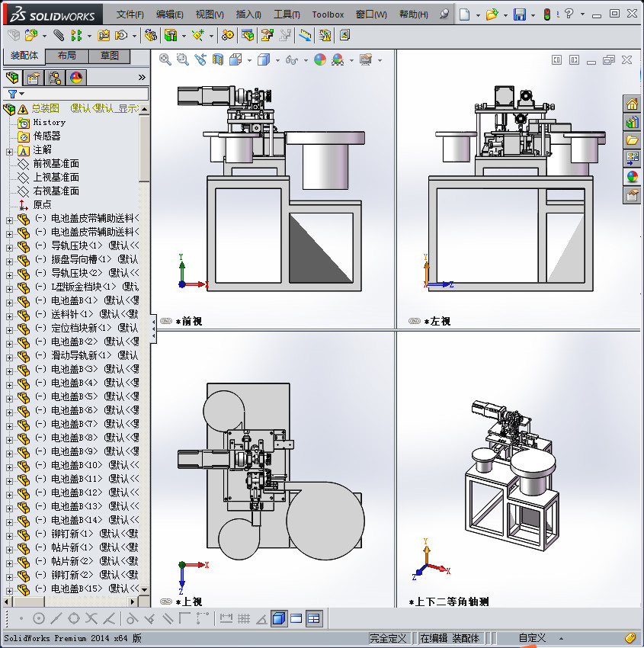Toggle the angle snap button
The width and height of the screenshot is (644, 648).
click(261, 619)
